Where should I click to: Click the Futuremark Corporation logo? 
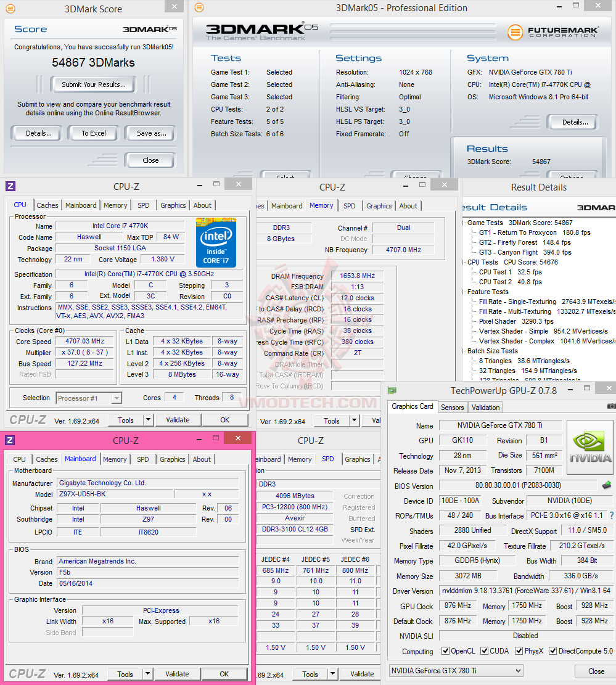[x=553, y=32]
